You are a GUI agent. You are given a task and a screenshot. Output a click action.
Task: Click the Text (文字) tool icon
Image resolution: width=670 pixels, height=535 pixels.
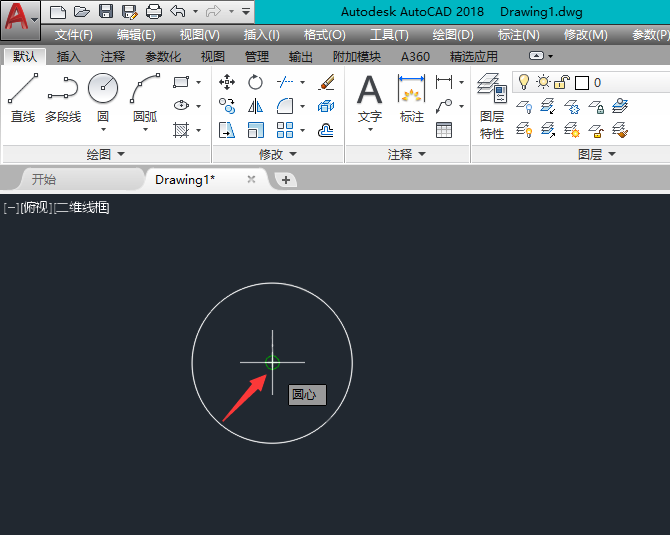tap(369, 90)
